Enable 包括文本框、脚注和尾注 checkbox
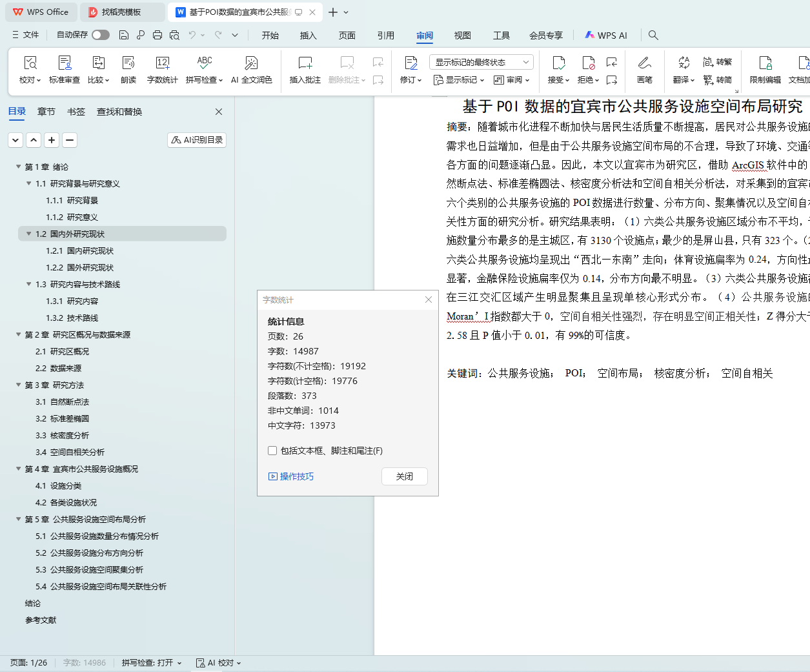The height and width of the screenshot is (672, 810). [272, 451]
